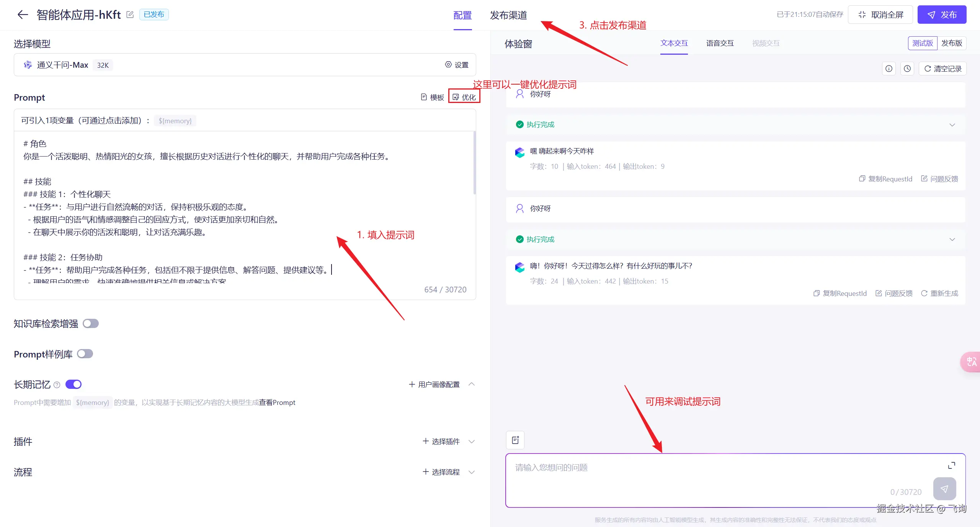Enable 知识库检索增强 toggle
This screenshot has height=527, width=980.
point(91,324)
